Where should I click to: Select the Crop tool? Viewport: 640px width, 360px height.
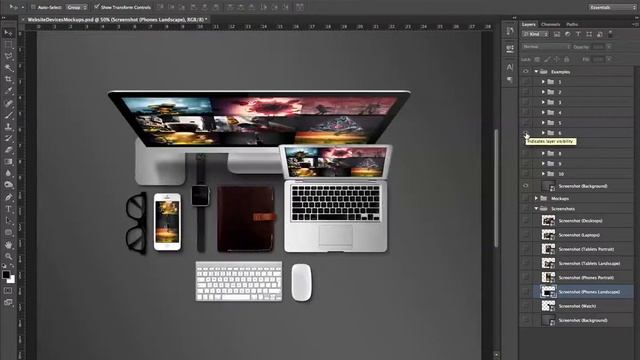click(x=8, y=79)
